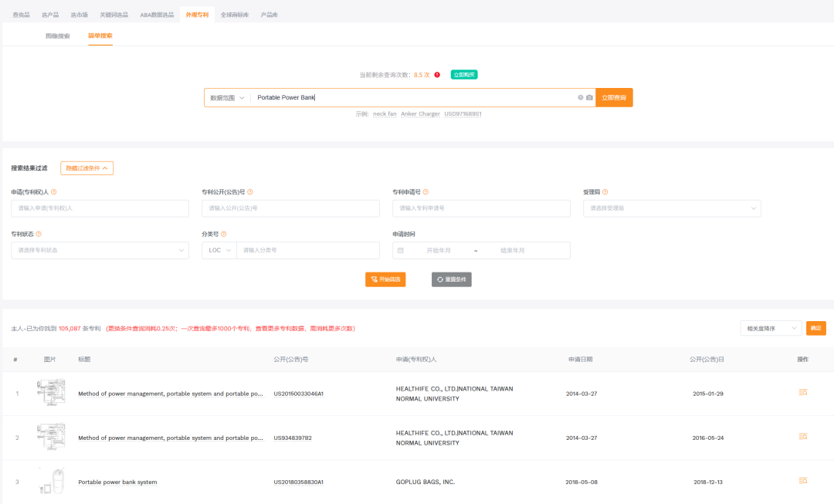Click the 开始年月 start date field
This screenshot has width=834, height=504.
(439, 250)
